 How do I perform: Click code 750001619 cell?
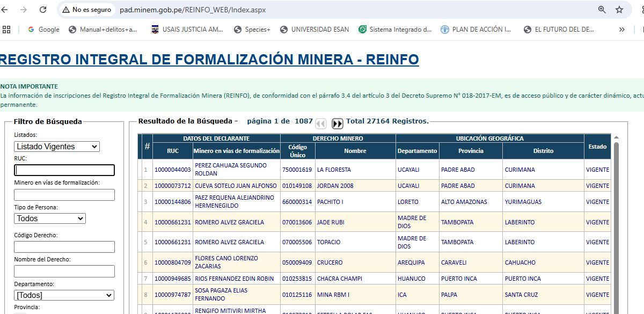click(x=297, y=170)
